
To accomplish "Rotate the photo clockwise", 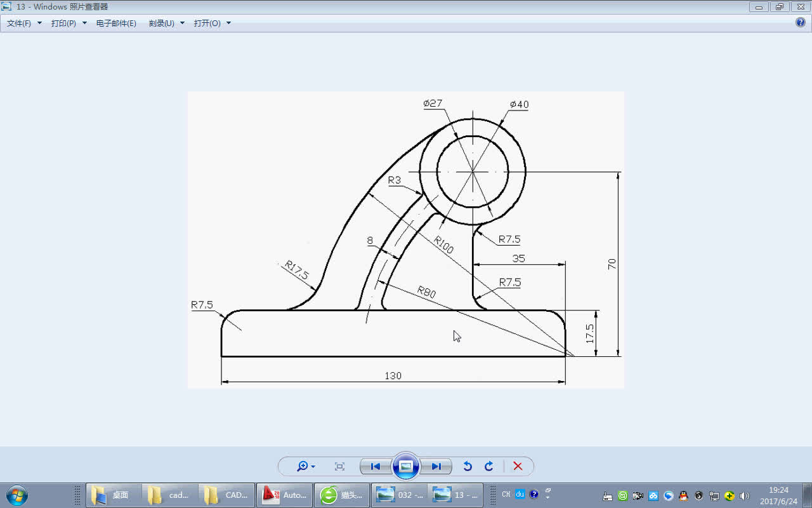I will coord(489,466).
